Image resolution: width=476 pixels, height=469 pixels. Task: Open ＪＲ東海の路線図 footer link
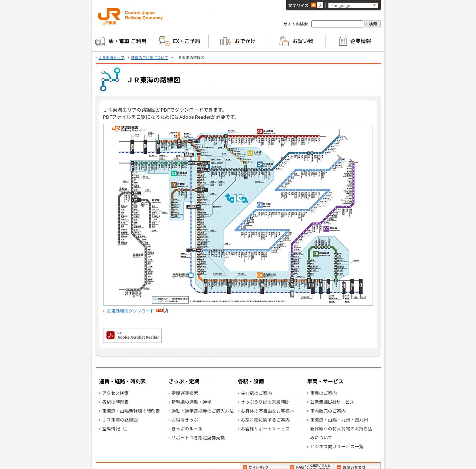[120, 420]
